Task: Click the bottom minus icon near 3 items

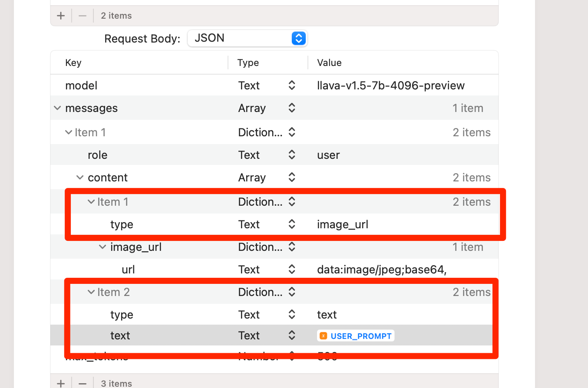Action: coord(82,383)
